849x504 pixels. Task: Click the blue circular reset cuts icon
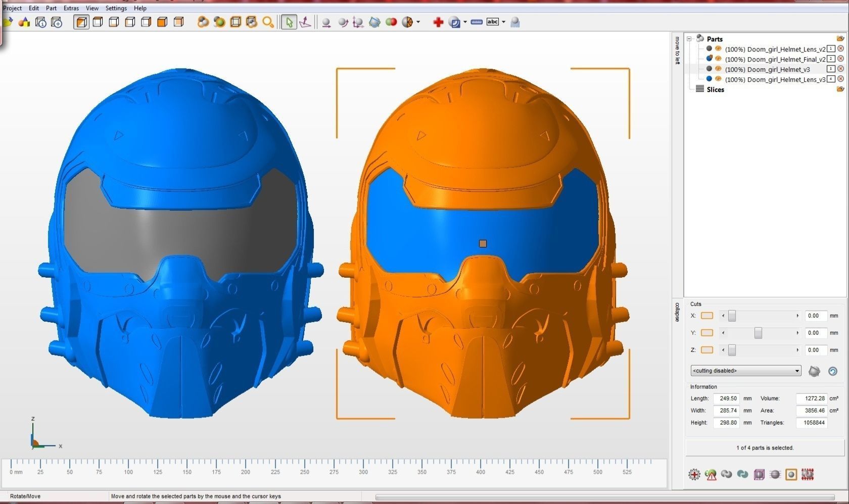point(833,371)
